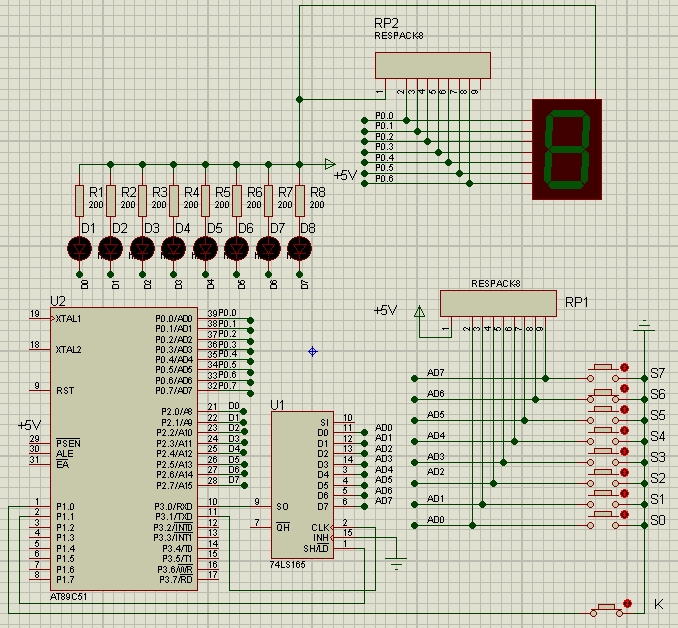Click the U2 reference label above the microcontroller
This screenshot has height=628, width=678.
58,301
